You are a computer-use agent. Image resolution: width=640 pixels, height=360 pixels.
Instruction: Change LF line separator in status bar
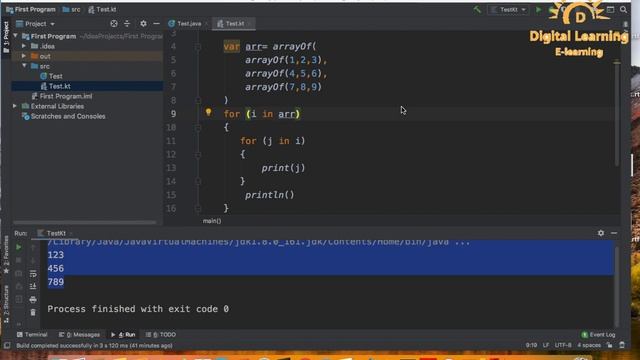[546, 345]
